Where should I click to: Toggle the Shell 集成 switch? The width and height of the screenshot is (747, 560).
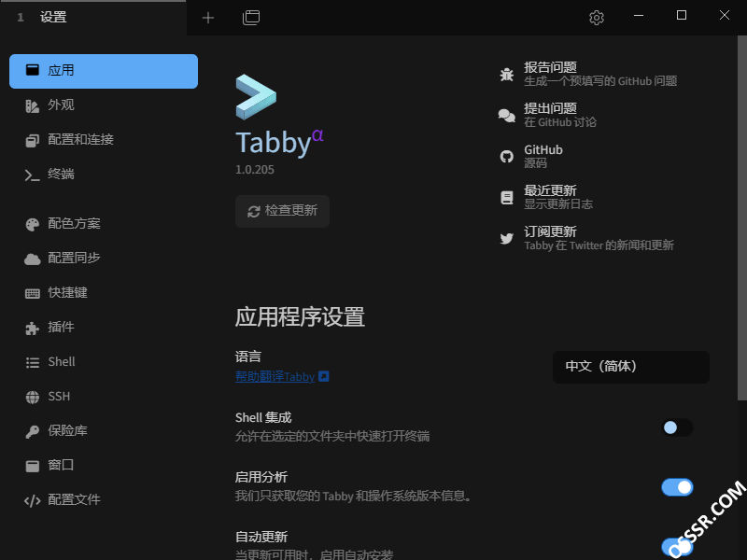point(677,427)
